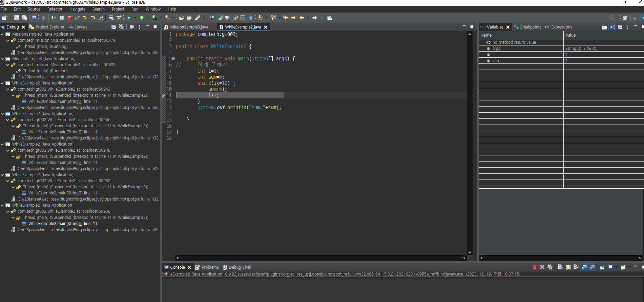Open the Refactor menu
Image resolution: width=644 pixels, height=302 pixels.
click(55, 9)
